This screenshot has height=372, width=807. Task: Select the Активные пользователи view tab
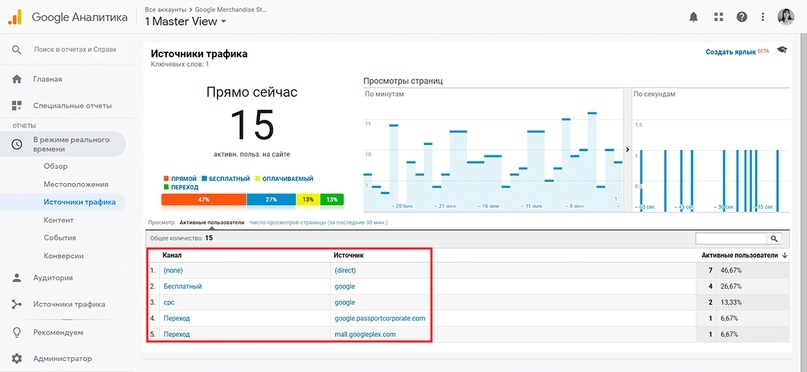(212, 223)
